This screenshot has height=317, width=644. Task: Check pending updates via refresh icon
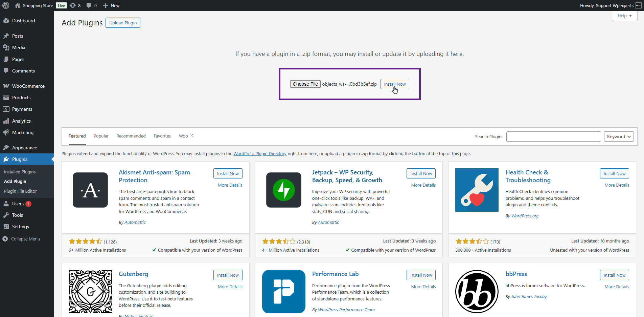[x=73, y=5]
